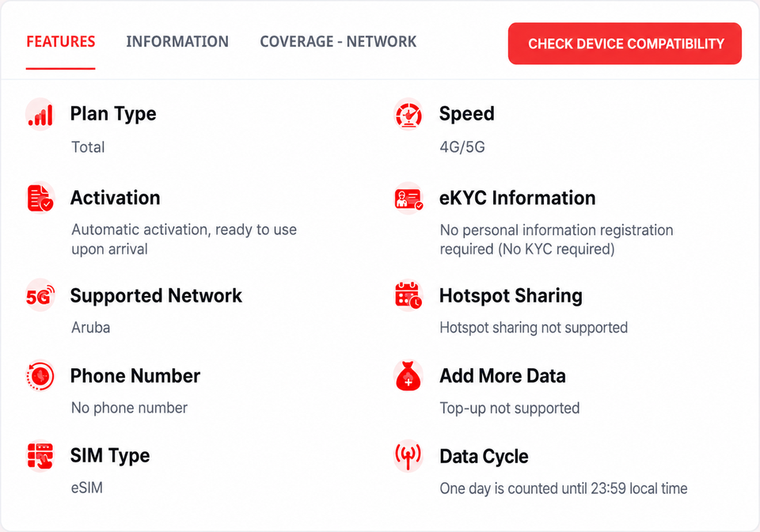
Task: Select the Hotspot Sharing calendar icon
Action: tap(408, 295)
